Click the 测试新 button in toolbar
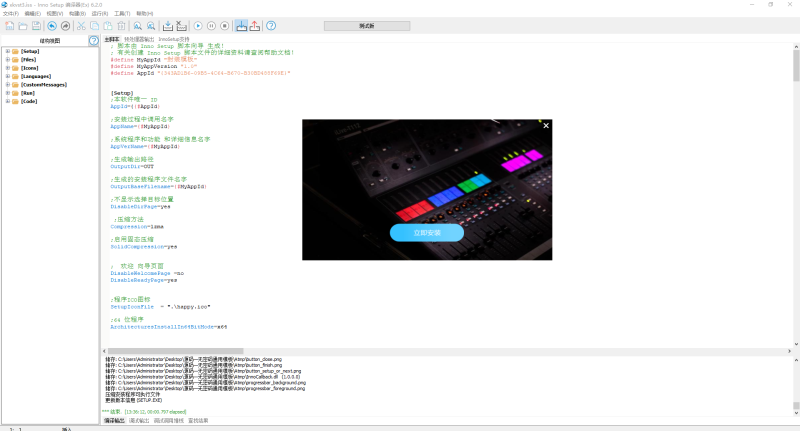This screenshot has height=431, width=800. point(367,26)
